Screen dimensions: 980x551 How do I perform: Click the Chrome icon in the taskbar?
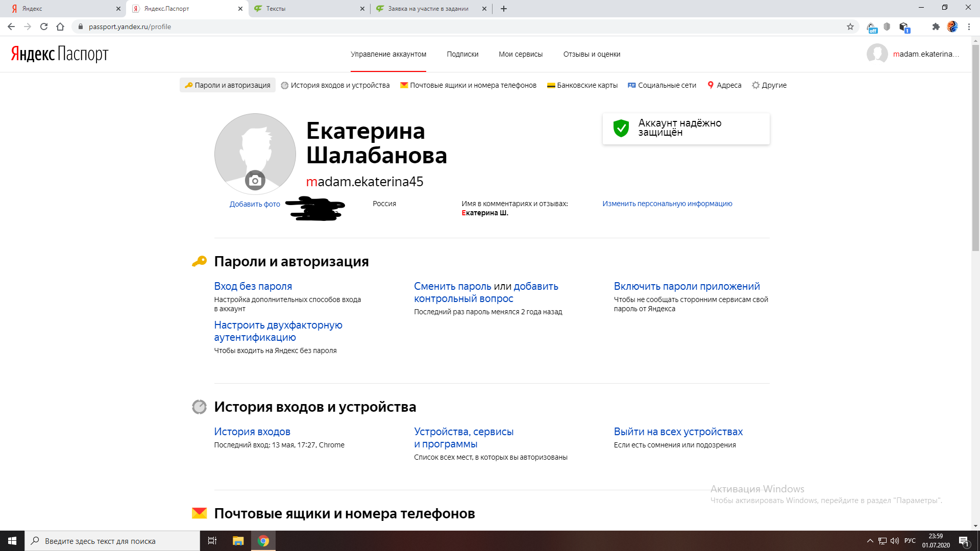coord(263,541)
